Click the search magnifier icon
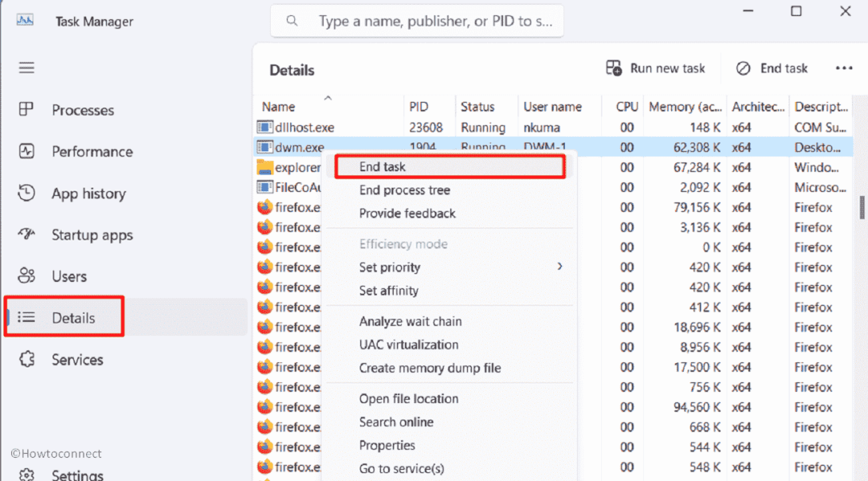Viewport: 868px width, 481px height. pyautogui.click(x=292, y=21)
